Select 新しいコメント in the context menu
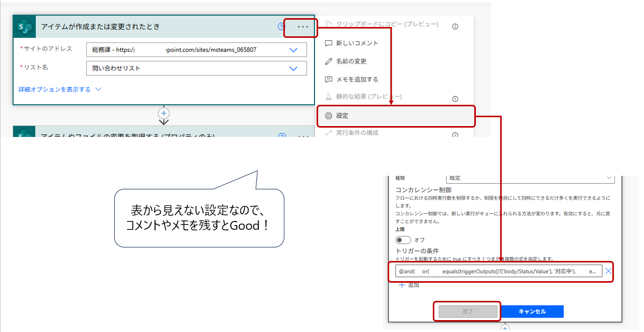 tap(351, 43)
